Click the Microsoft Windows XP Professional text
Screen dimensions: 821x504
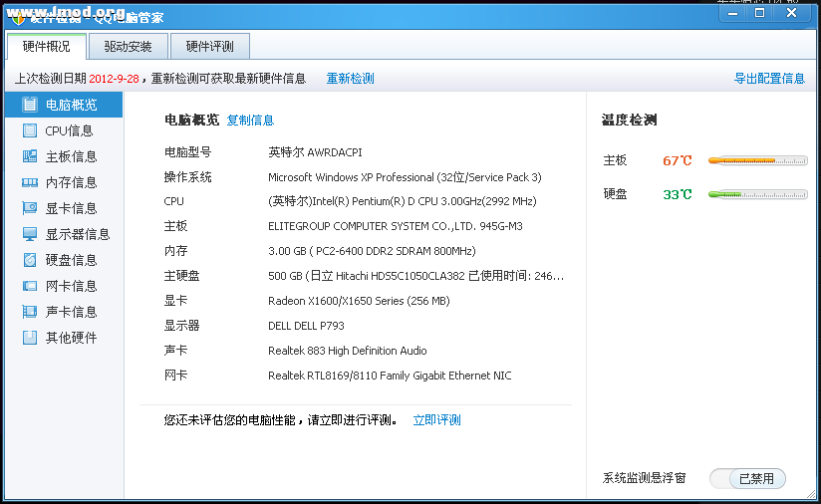pyautogui.click(x=405, y=177)
